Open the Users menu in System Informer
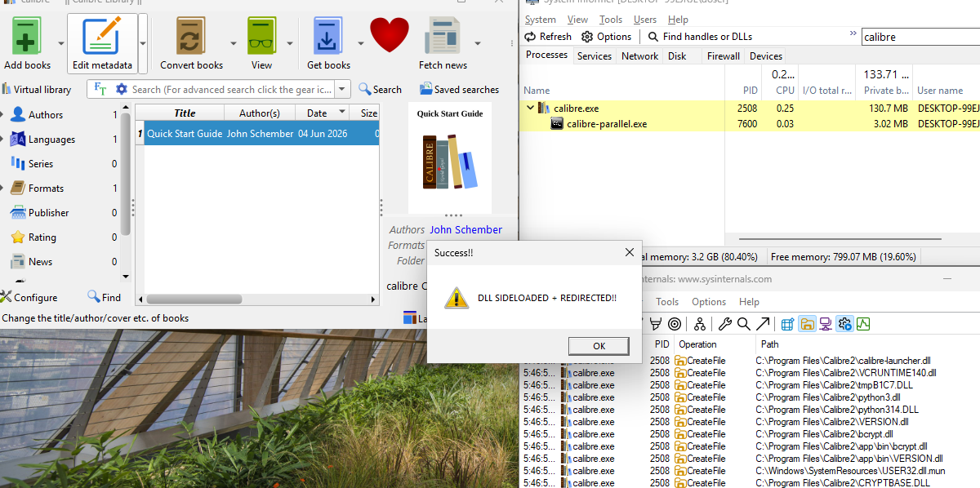The height and width of the screenshot is (488, 980). pos(645,19)
